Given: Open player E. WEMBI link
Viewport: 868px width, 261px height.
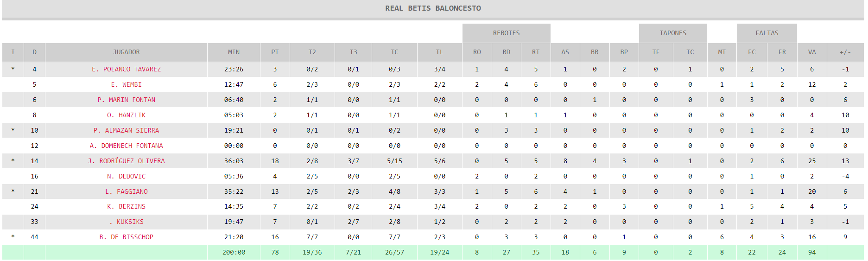Looking at the screenshot, I should coord(126,84).
